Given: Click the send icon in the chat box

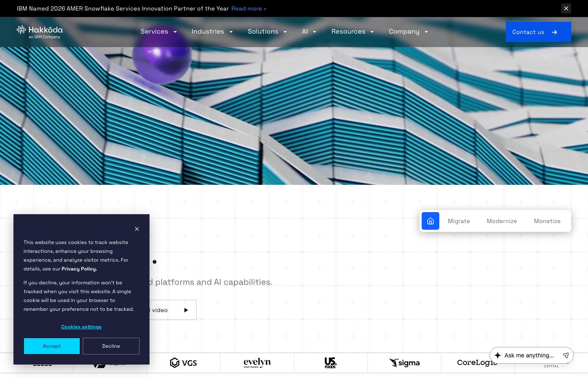Looking at the screenshot, I should click(x=566, y=355).
